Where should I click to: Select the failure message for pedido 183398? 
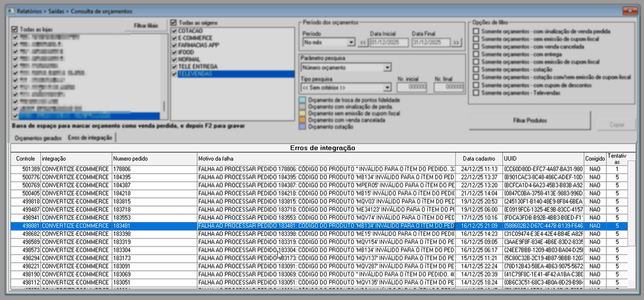326,234
